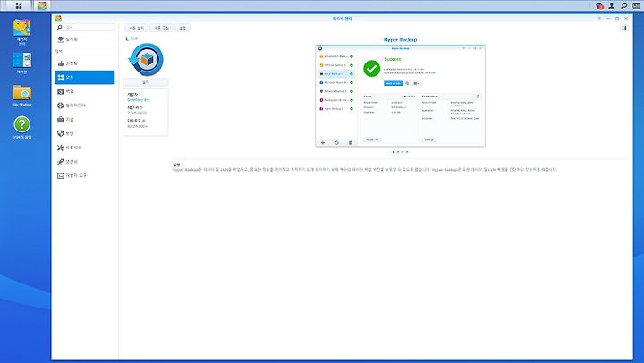Click the Package Center window title text
The image size is (644, 363).
[x=342, y=19]
